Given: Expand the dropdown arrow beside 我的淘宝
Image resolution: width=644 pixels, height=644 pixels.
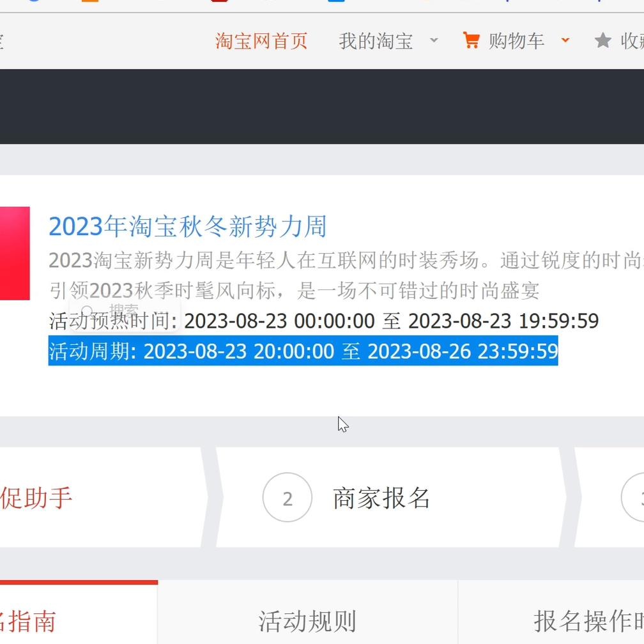Looking at the screenshot, I should pos(434,40).
